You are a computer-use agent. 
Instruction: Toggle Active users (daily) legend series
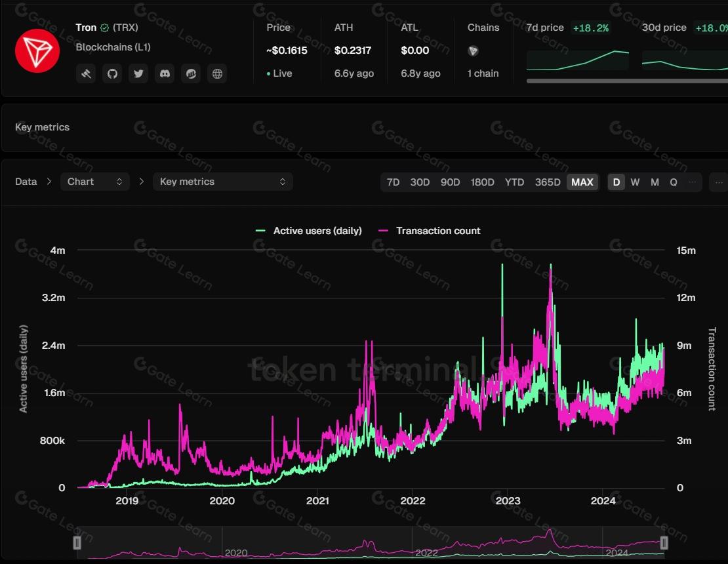[309, 231]
